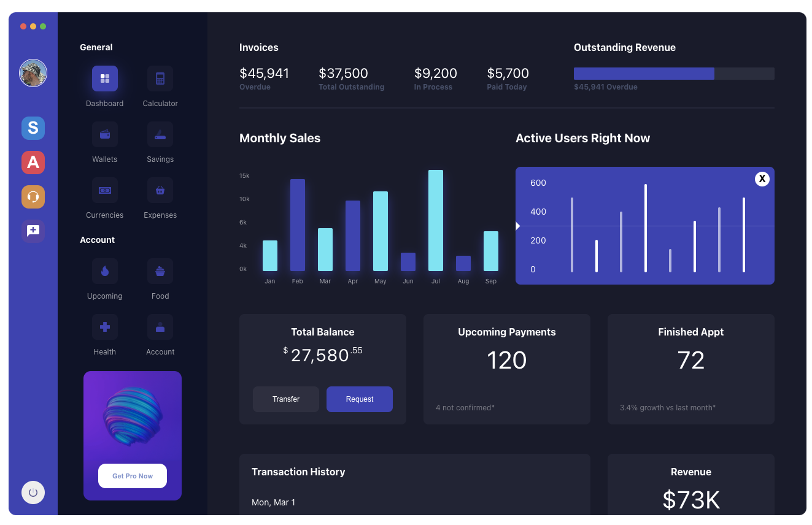Screen dimensions: 812x525
Task: Click the power button at bottom left
Action: 33,492
